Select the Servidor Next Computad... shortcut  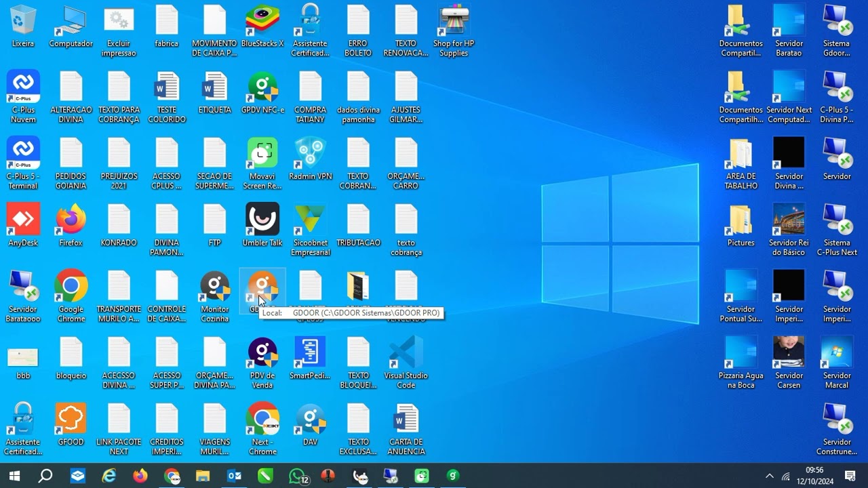[789, 98]
